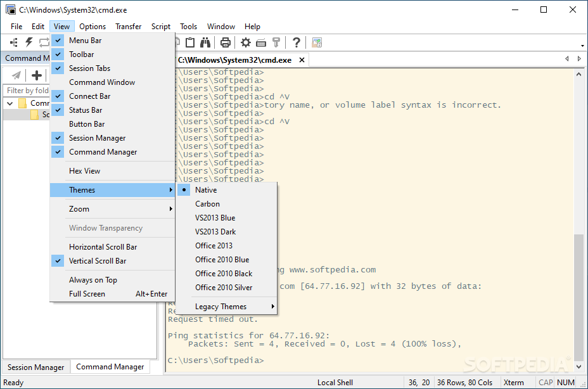588x389 pixels.
Task: Uncheck Command Manager in View menu
Action: tap(113, 151)
